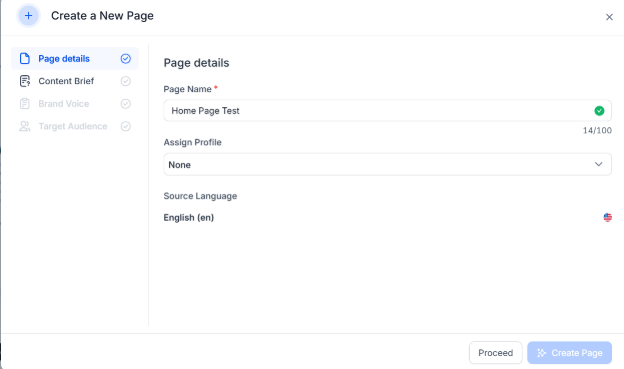Click the English (en) source language text

(189, 218)
